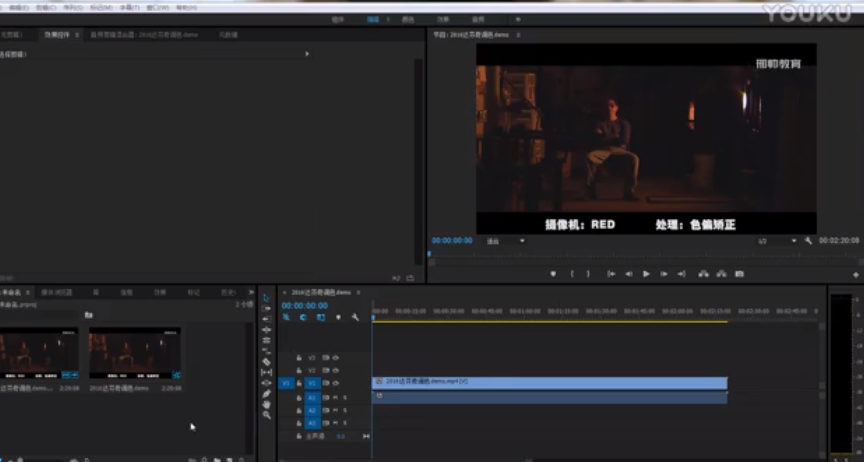
Task: Switch to 音频 workspace
Action: [478, 19]
